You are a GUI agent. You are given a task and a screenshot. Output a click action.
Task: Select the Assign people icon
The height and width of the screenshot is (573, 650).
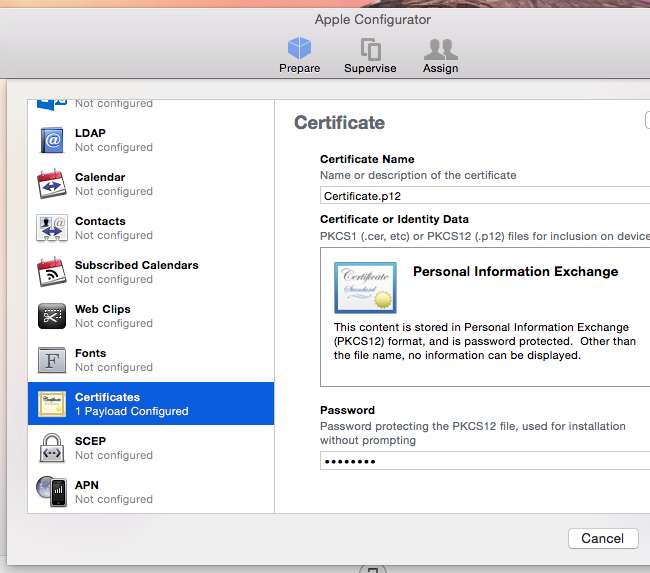point(440,49)
